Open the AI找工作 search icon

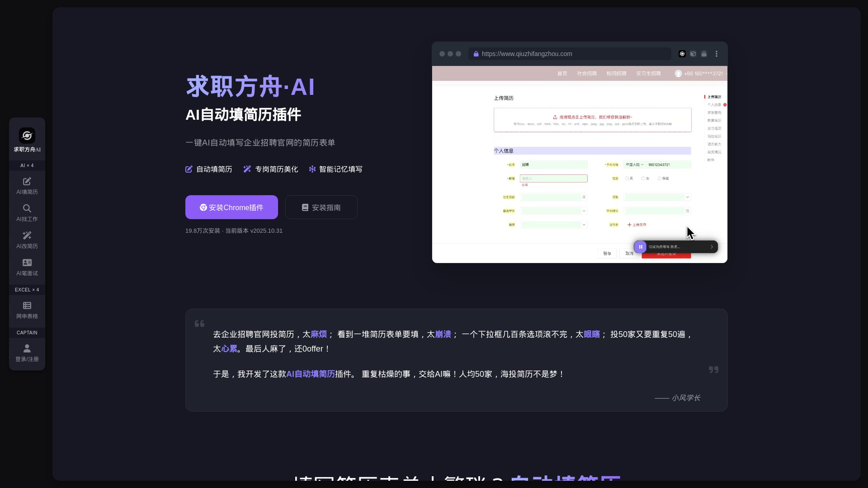pyautogui.click(x=27, y=213)
